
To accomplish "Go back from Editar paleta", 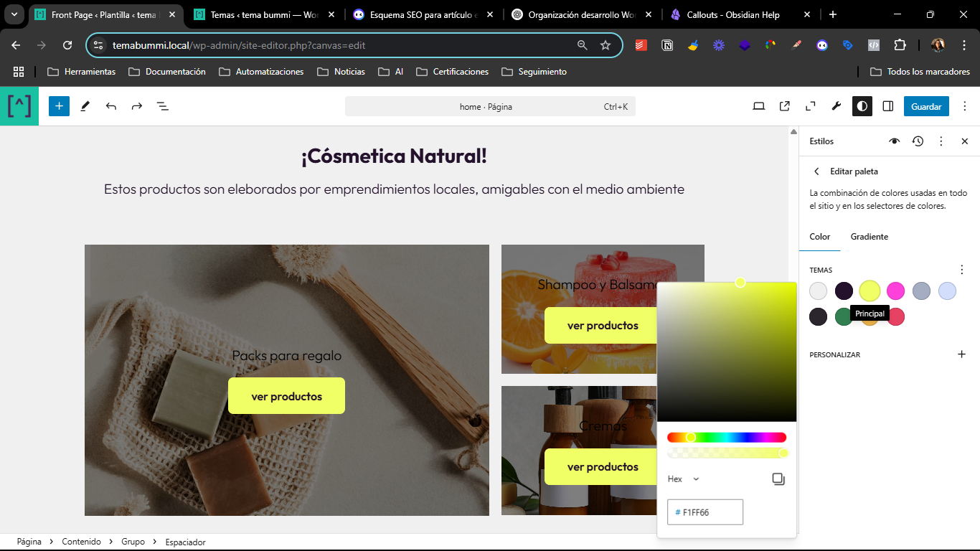I will [x=816, y=171].
